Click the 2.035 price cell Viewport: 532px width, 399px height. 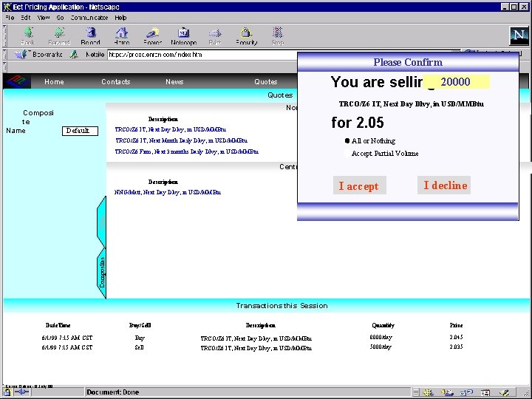pos(456,347)
